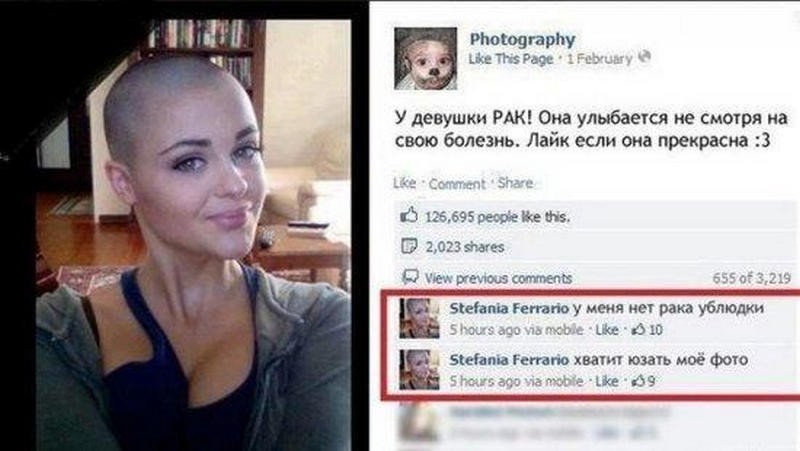
Task: Click first comment's avatar thumbnail
Action: click(419, 319)
